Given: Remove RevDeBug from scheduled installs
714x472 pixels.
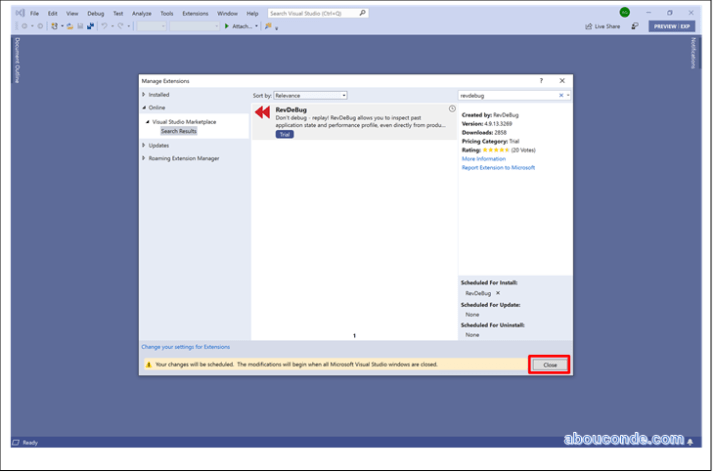Looking at the screenshot, I should tap(498, 293).
